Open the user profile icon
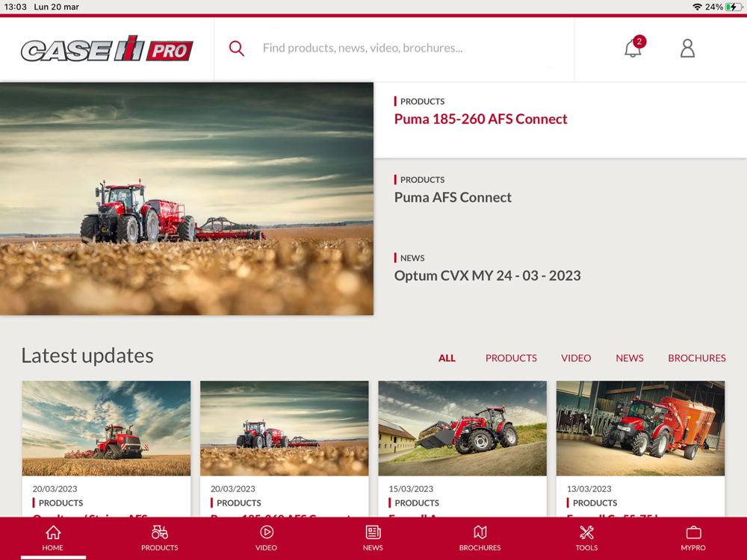The image size is (747, 560). [687, 48]
